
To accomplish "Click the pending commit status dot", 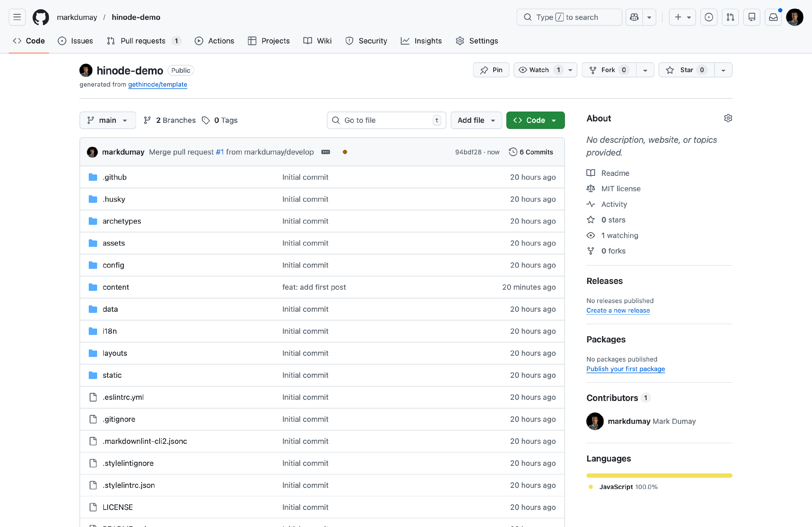I will tap(345, 152).
